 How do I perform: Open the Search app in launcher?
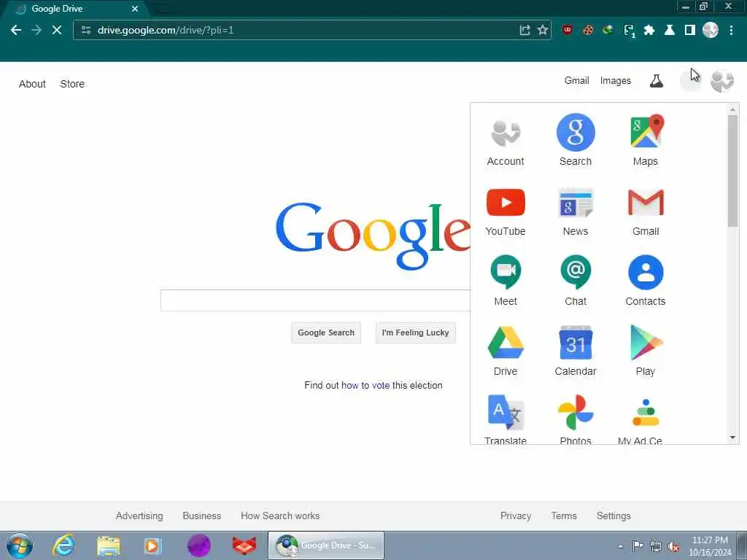[576, 140]
